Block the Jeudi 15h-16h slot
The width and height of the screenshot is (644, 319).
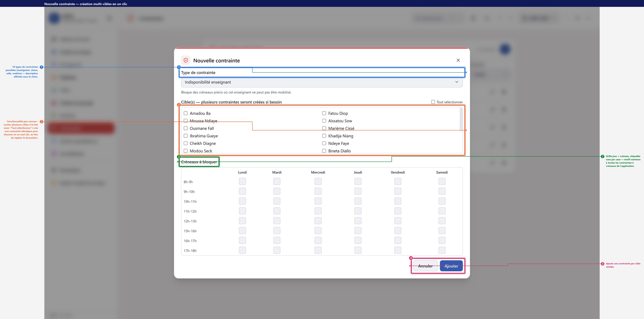point(358,231)
